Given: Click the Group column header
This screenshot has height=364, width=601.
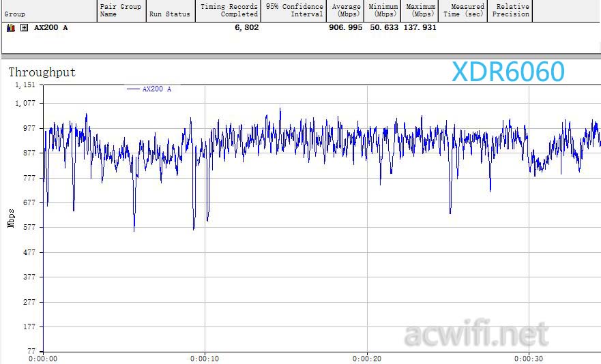Looking at the screenshot, I should (49, 11).
